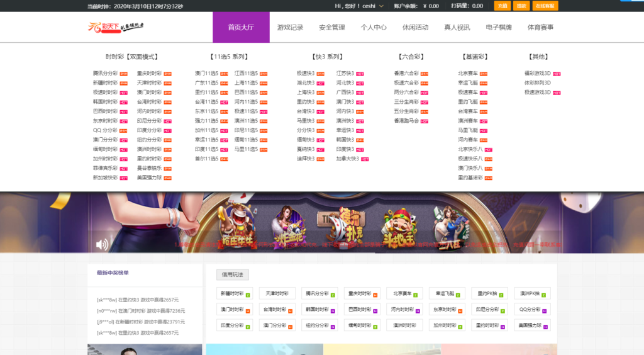Viewport: 644px width, 355px height.
Task: Contact 在线客服 support button
Action: 545,6
